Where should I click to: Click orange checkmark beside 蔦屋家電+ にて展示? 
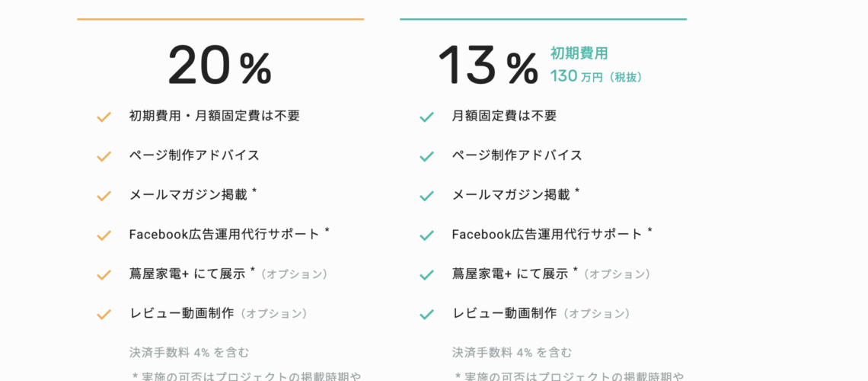pos(104,275)
